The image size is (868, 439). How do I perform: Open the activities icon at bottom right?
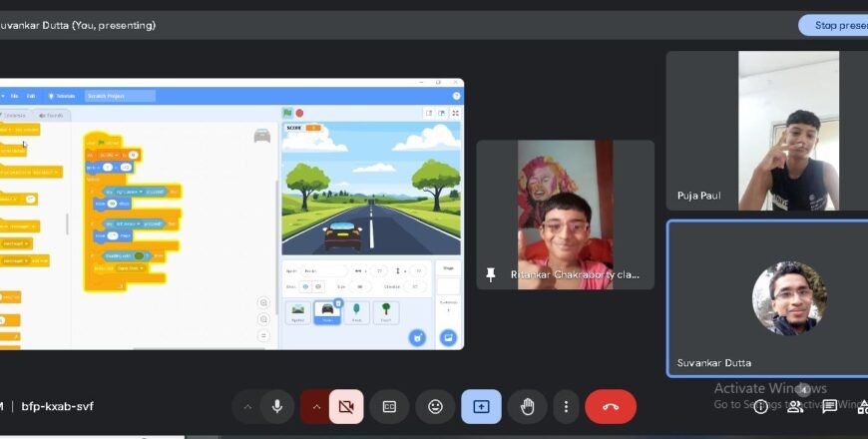click(x=862, y=407)
